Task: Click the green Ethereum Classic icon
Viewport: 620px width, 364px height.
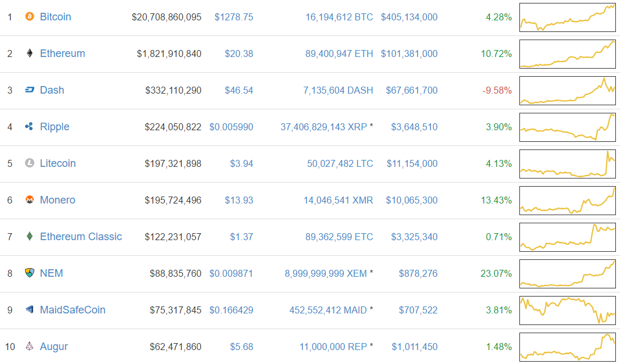Action: tap(30, 236)
